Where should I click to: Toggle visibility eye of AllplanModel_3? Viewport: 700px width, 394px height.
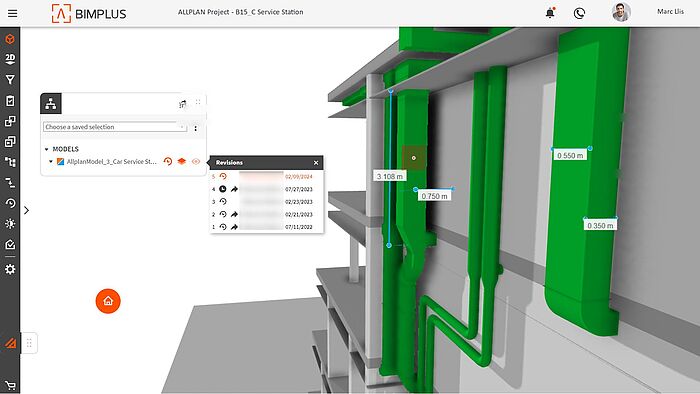point(196,162)
